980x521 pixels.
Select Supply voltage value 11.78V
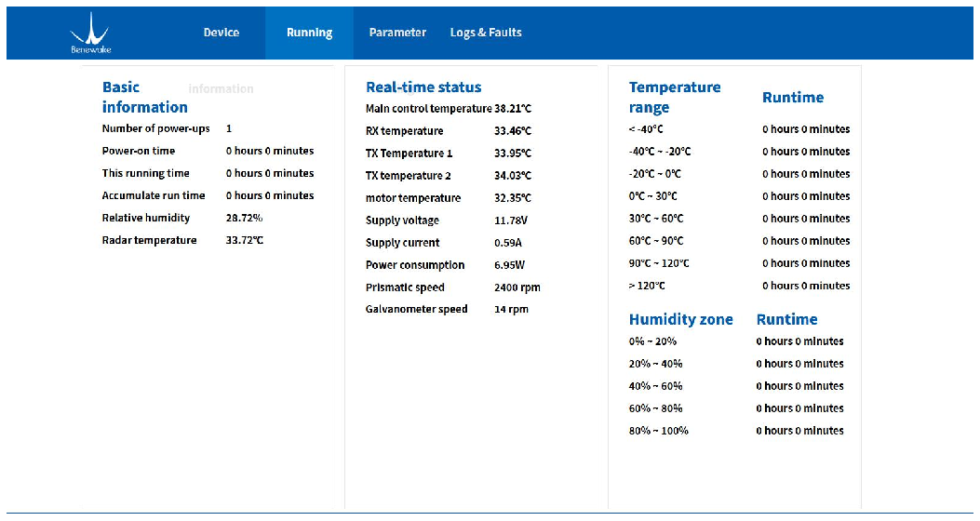pos(511,220)
